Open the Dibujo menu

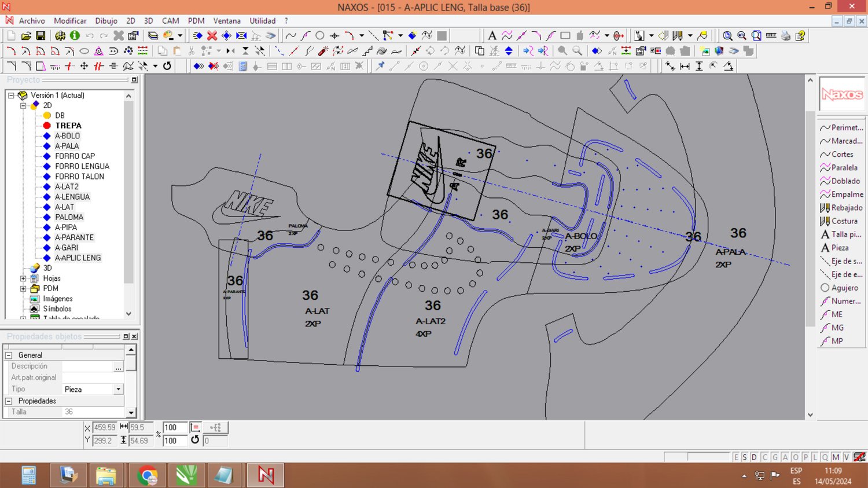106,21
